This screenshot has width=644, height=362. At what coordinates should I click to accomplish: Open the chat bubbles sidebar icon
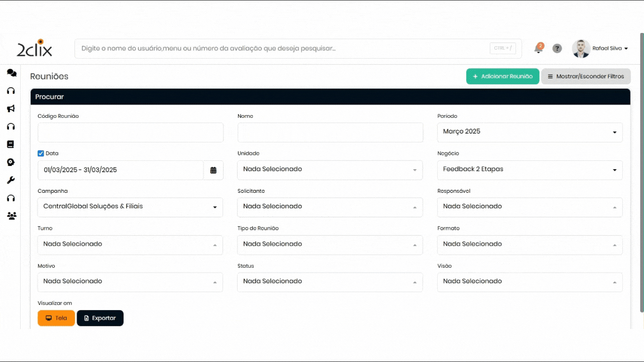[11, 73]
